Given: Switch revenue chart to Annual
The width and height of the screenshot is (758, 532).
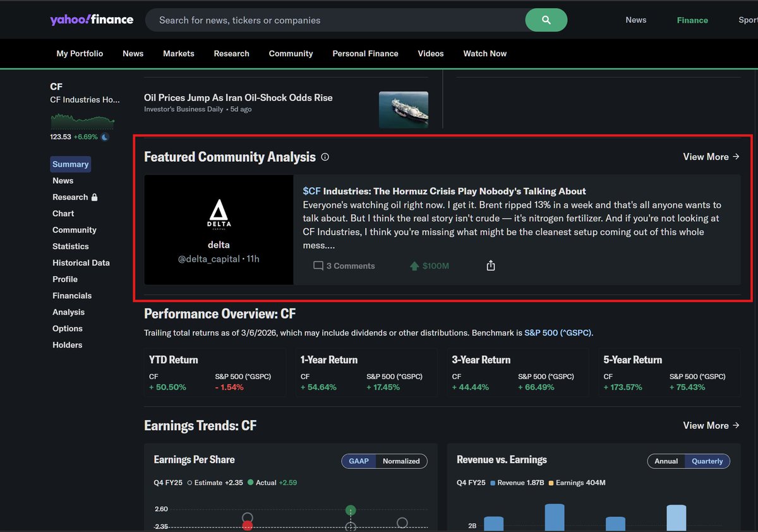Looking at the screenshot, I should 666,461.
